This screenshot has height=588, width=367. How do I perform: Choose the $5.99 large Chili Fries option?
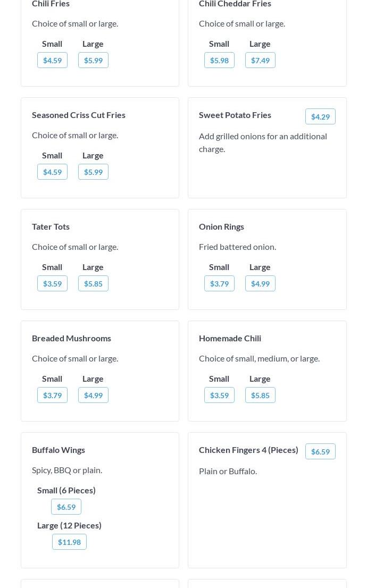(x=93, y=60)
